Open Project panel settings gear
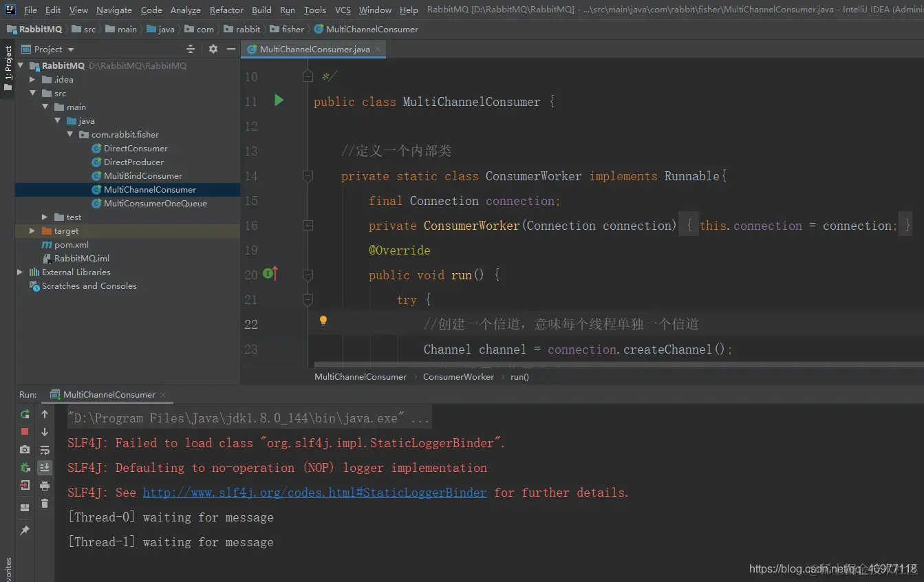The width and height of the screenshot is (924, 582). point(213,49)
